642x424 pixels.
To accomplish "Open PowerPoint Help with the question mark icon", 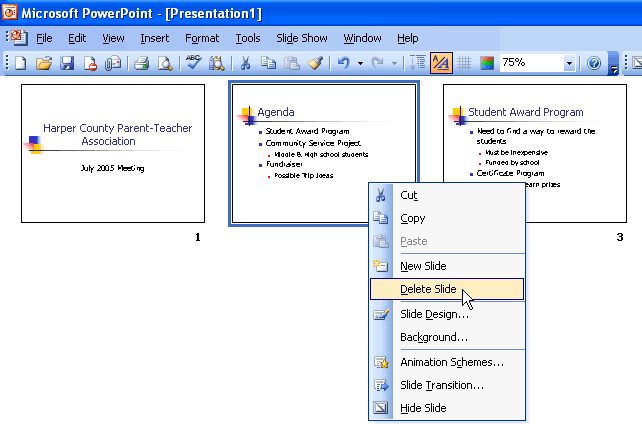I will pos(594,63).
